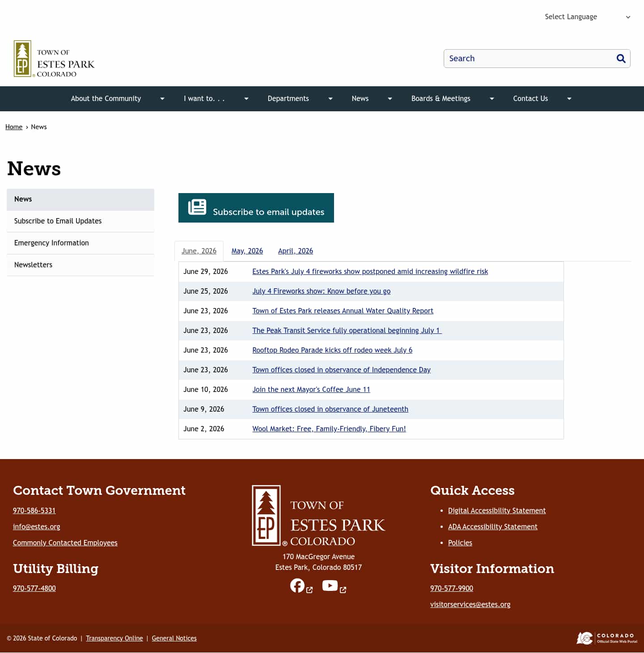644x653 pixels.
Task: Open the Select Language dropdown
Action: tap(587, 17)
